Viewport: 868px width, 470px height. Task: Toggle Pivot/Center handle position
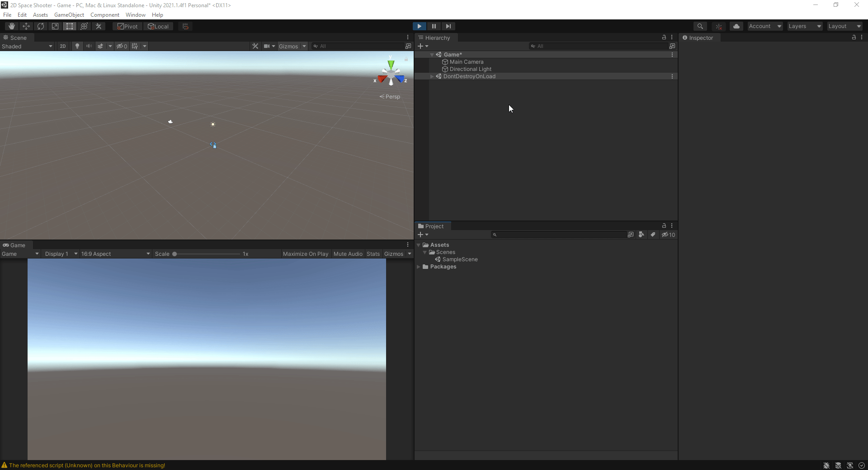127,26
